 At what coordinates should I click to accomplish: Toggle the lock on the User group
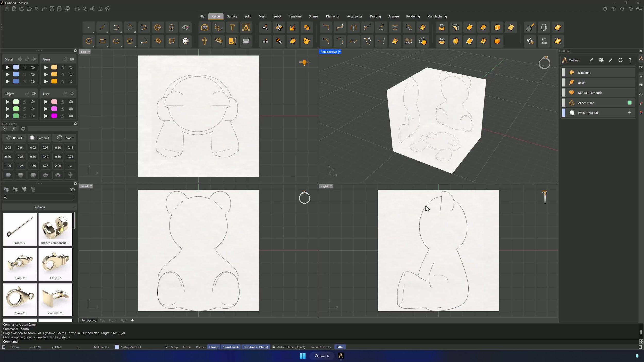tap(65, 94)
